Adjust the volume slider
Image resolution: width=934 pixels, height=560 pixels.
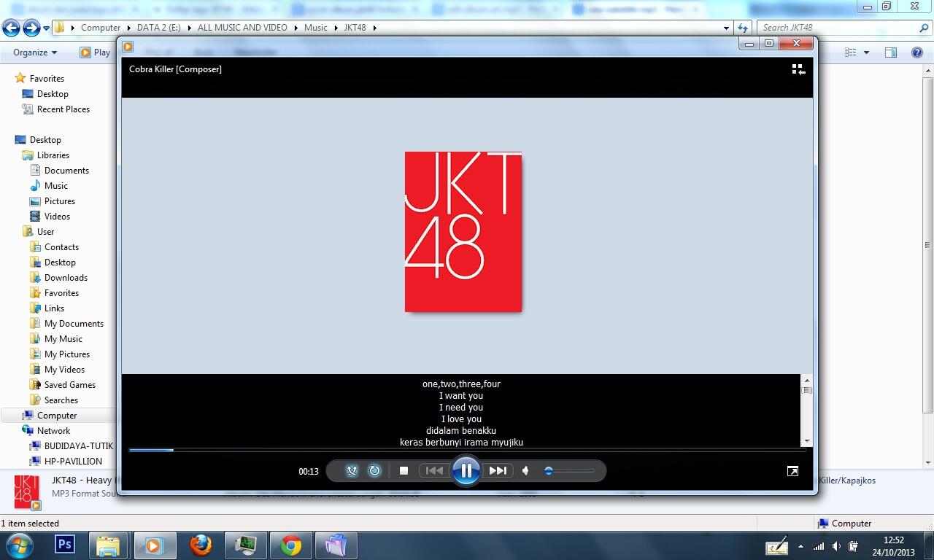(x=571, y=471)
